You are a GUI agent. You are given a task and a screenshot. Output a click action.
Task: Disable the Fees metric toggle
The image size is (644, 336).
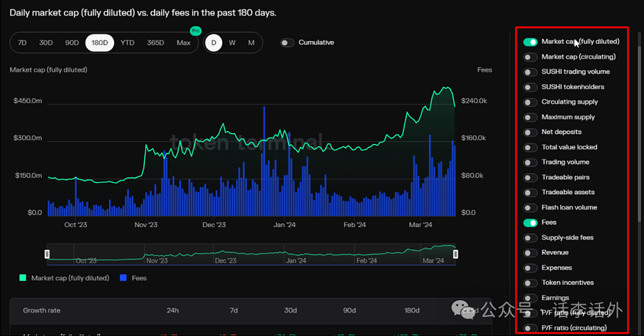(530, 223)
